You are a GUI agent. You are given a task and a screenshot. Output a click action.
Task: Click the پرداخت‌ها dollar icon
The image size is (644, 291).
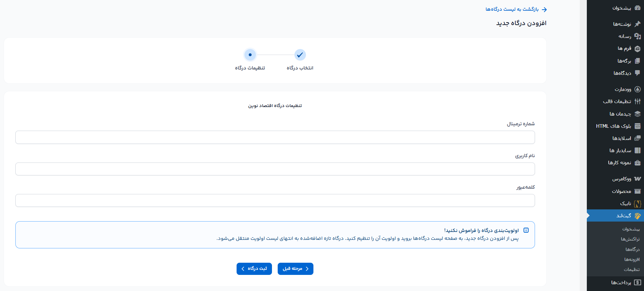(x=638, y=282)
